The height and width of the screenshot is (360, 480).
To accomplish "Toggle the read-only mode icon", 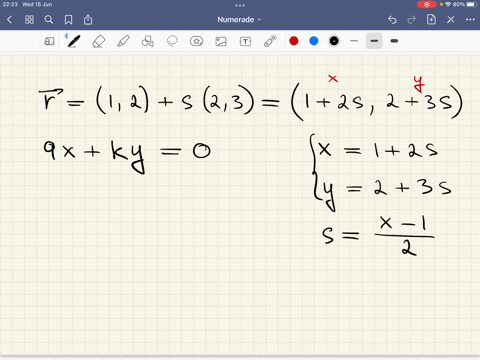I will 49,41.
